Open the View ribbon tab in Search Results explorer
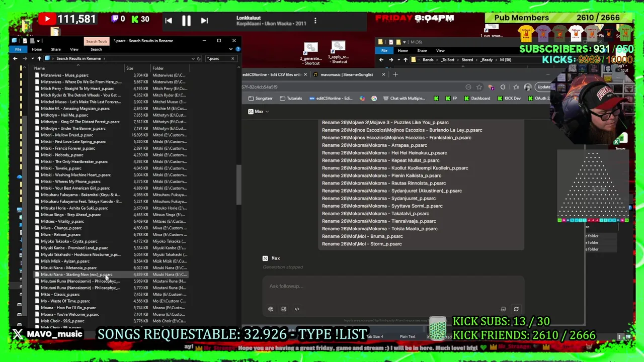 click(x=74, y=49)
